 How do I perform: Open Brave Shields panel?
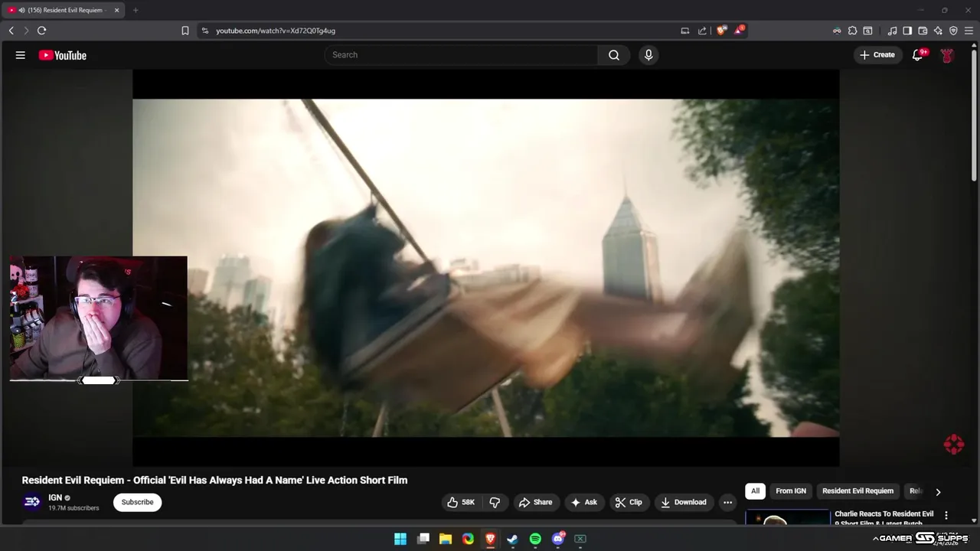click(721, 31)
